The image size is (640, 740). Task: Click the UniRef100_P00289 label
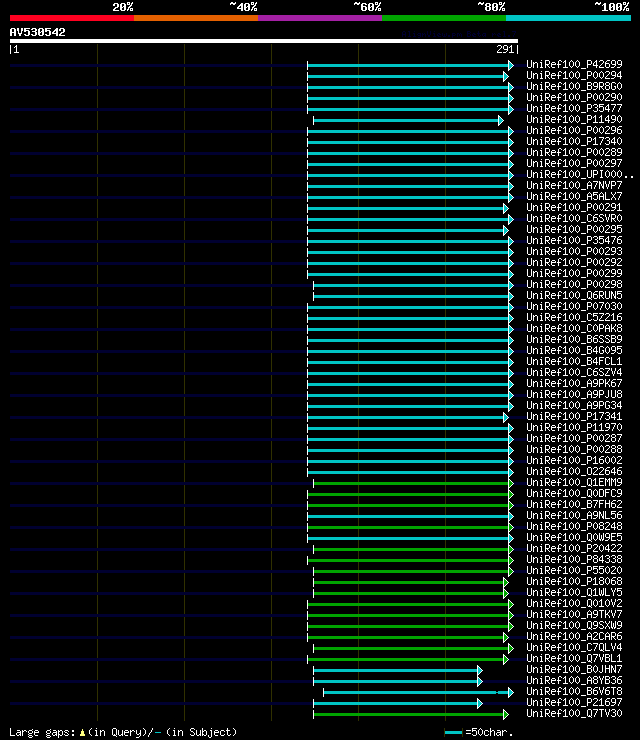click(574, 152)
